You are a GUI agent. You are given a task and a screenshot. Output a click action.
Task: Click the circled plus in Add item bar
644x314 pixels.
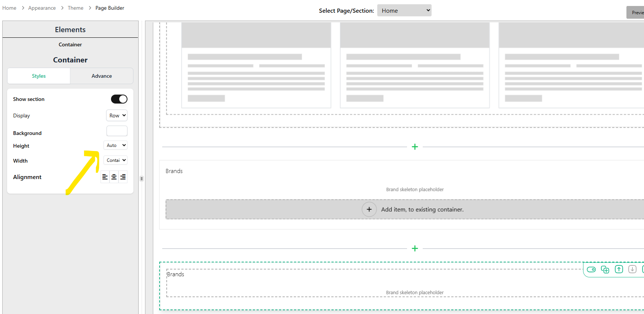[x=369, y=209]
